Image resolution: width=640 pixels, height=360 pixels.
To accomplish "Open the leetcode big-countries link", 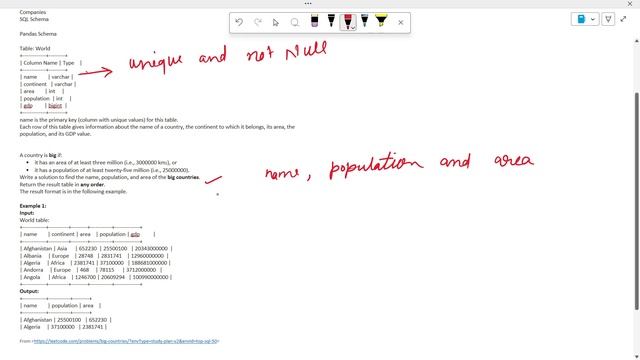I will coord(126,341).
